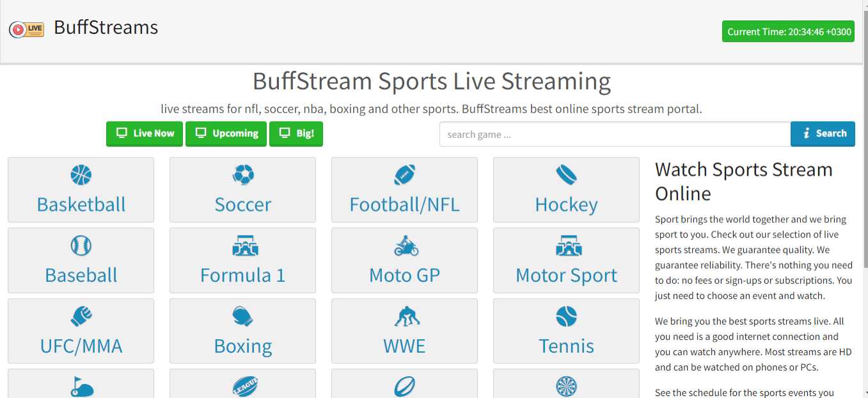Open the Formula 1 category link
The width and height of the screenshot is (868, 398).
pyautogui.click(x=243, y=275)
